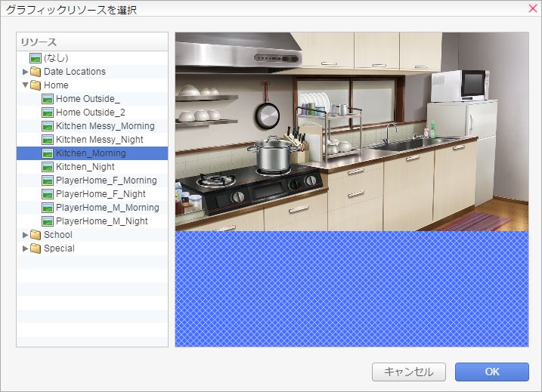Screen dimensions: 542x392
Task: Choose PlayerHome_M_Morning resource
Action: pyautogui.click(x=107, y=208)
